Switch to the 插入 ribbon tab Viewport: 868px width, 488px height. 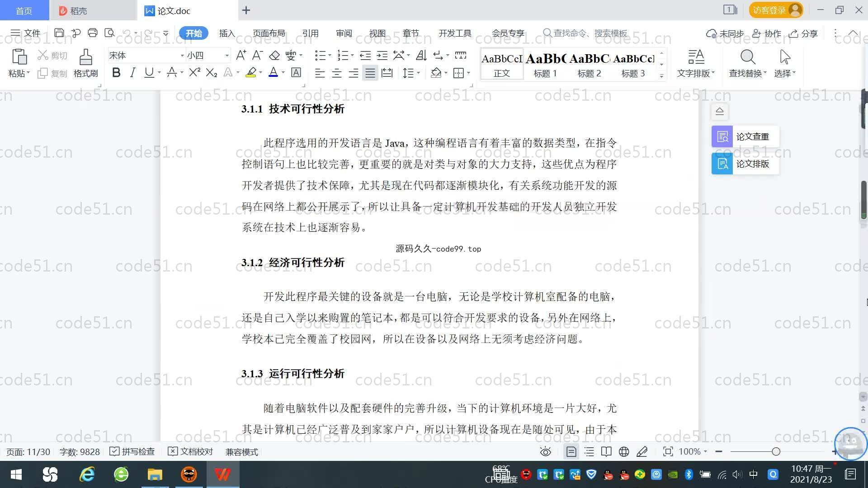[x=227, y=33]
